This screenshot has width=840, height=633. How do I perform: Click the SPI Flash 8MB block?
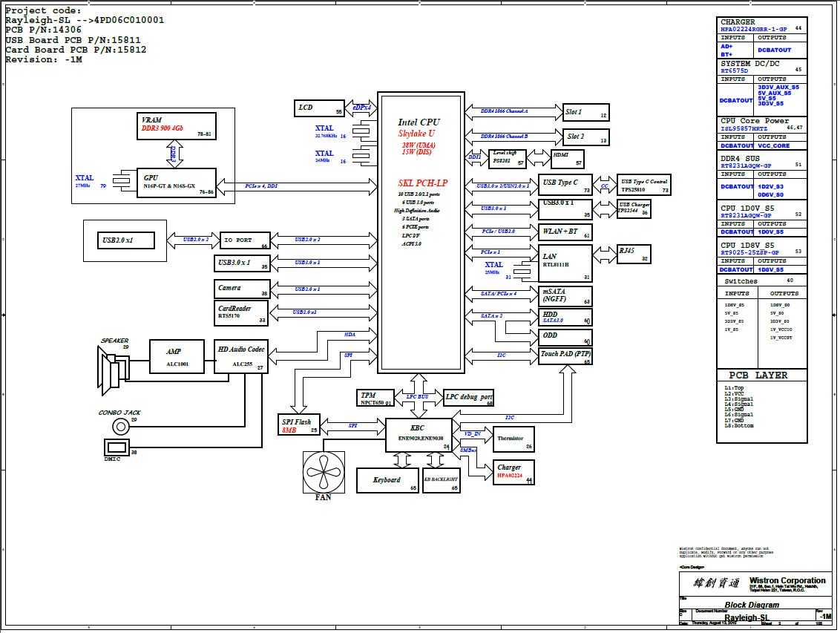pos(298,424)
